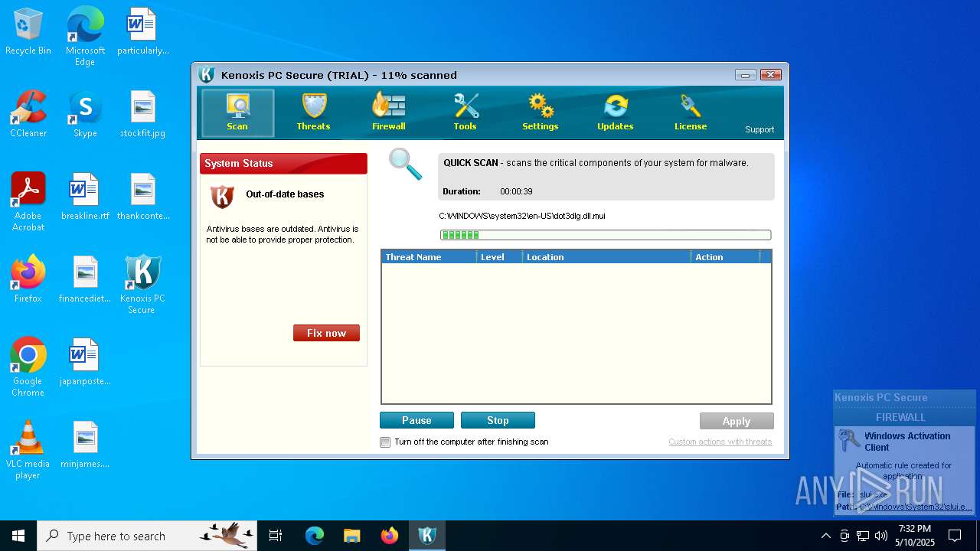Click the slui.exe path link in popup

click(x=916, y=507)
